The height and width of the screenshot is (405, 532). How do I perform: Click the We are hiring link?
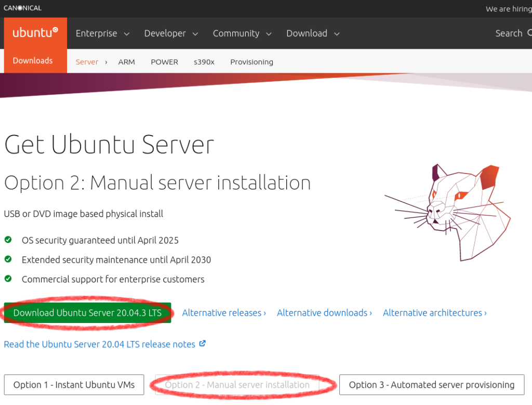[509, 9]
